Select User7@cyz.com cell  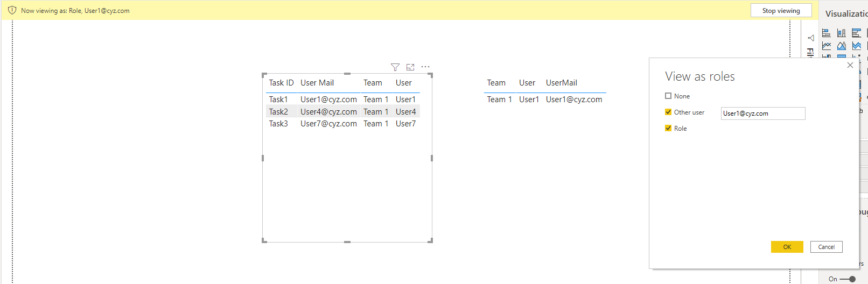point(328,124)
